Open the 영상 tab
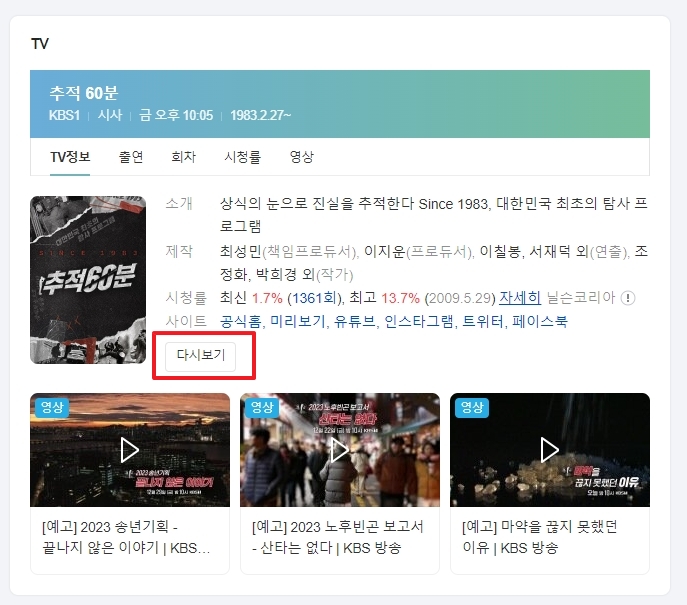Image resolution: width=687 pixels, height=605 pixels. (x=301, y=157)
